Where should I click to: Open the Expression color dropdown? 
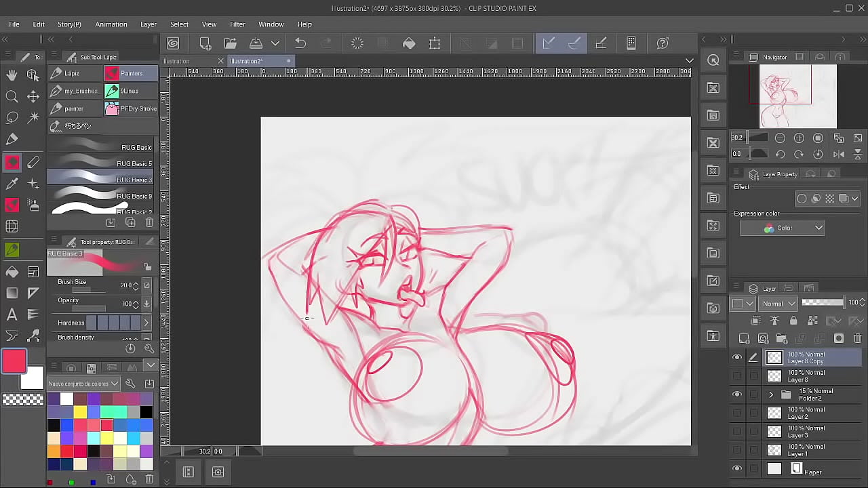point(782,228)
